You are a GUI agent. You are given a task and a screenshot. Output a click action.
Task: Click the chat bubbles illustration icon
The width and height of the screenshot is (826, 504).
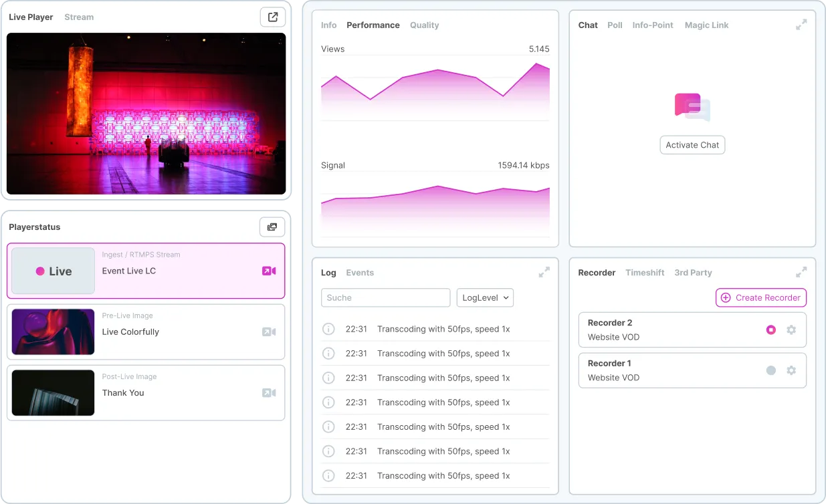[692, 107]
